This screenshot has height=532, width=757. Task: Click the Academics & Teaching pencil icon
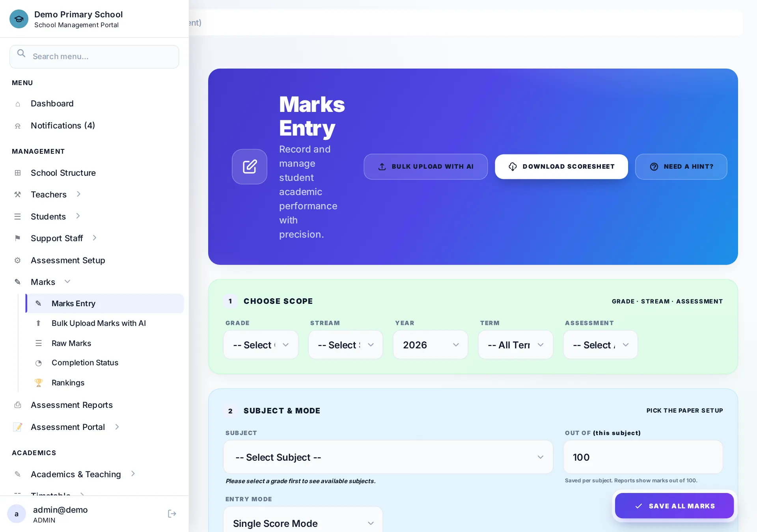tap(18, 474)
